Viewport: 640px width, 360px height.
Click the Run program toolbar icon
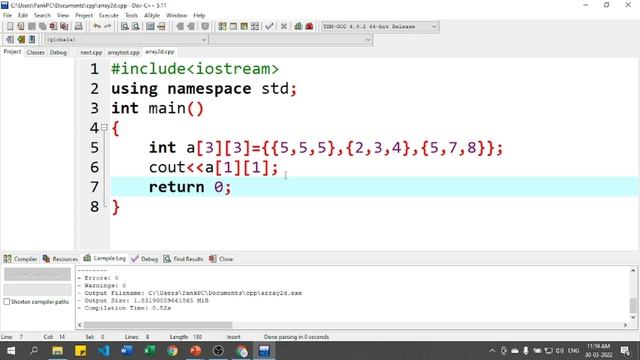click(233, 27)
